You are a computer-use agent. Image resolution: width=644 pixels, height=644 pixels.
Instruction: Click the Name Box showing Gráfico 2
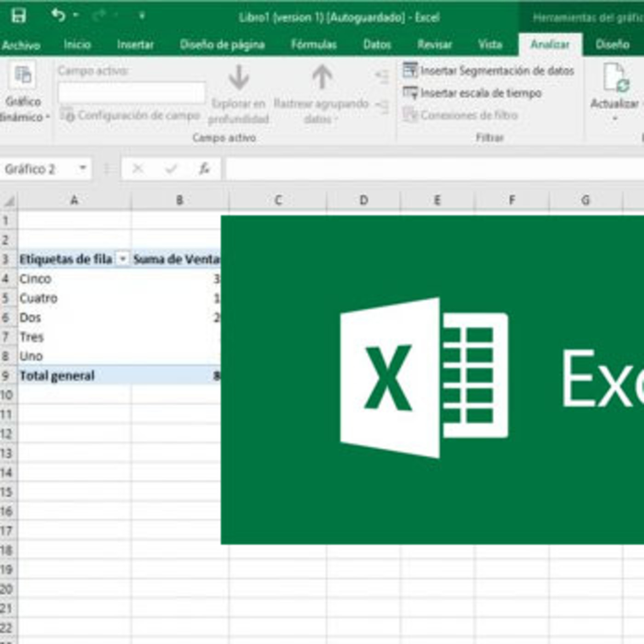pos(39,169)
